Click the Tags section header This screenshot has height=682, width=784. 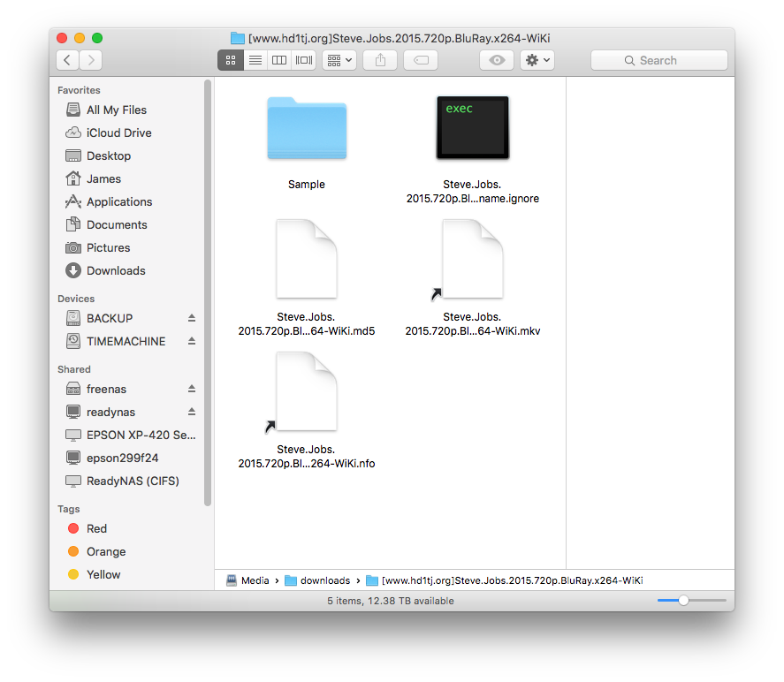(68, 509)
